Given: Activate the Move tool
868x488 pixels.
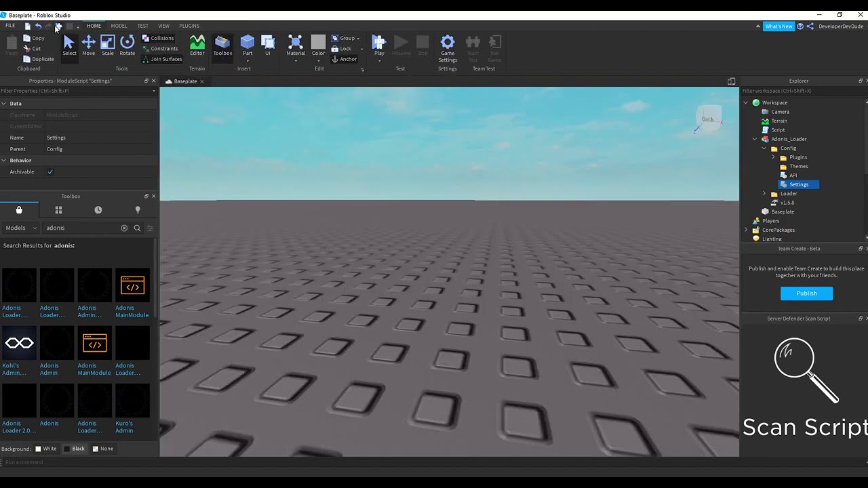Looking at the screenshot, I should point(88,45).
